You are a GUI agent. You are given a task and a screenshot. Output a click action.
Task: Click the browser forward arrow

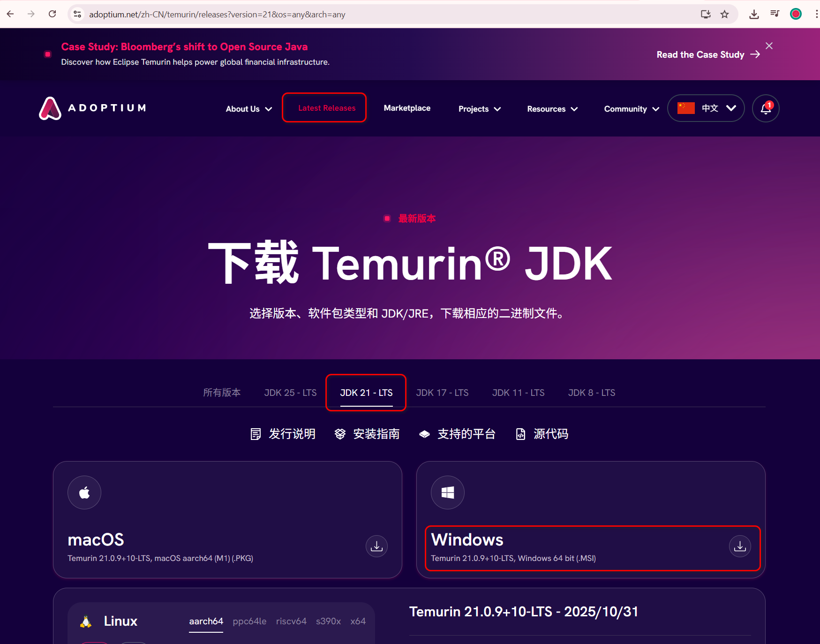pyautogui.click(x=31, y=14)
